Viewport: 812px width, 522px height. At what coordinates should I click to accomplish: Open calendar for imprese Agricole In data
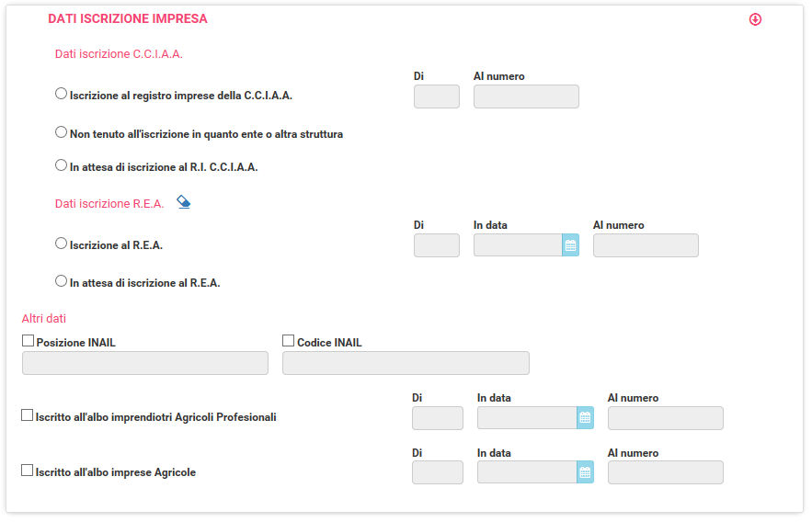[585, 472]
